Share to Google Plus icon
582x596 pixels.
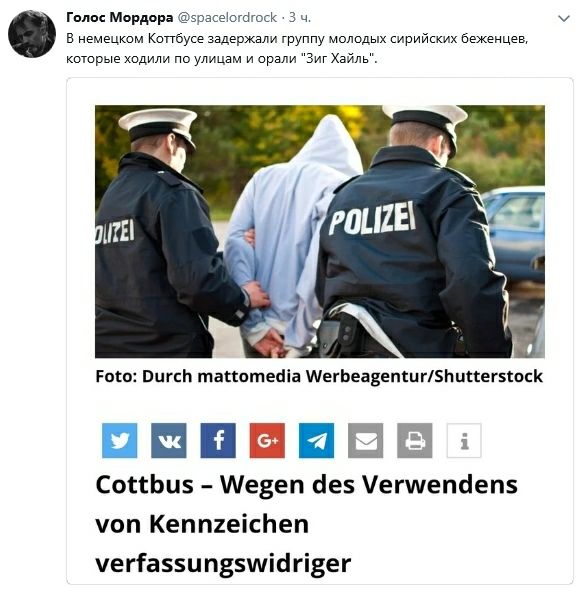pyautogui.click(x=267, y=440)
